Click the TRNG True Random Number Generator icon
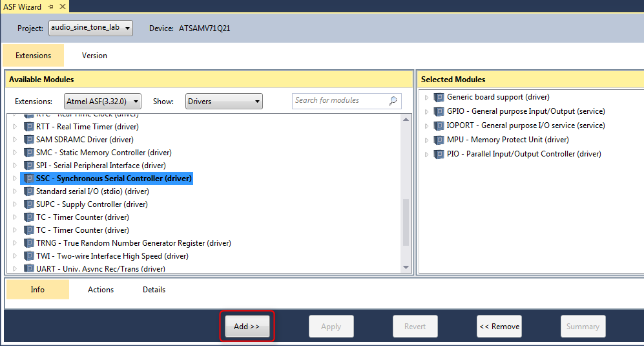This screenshot has width=644, height=346. [29, 243]
